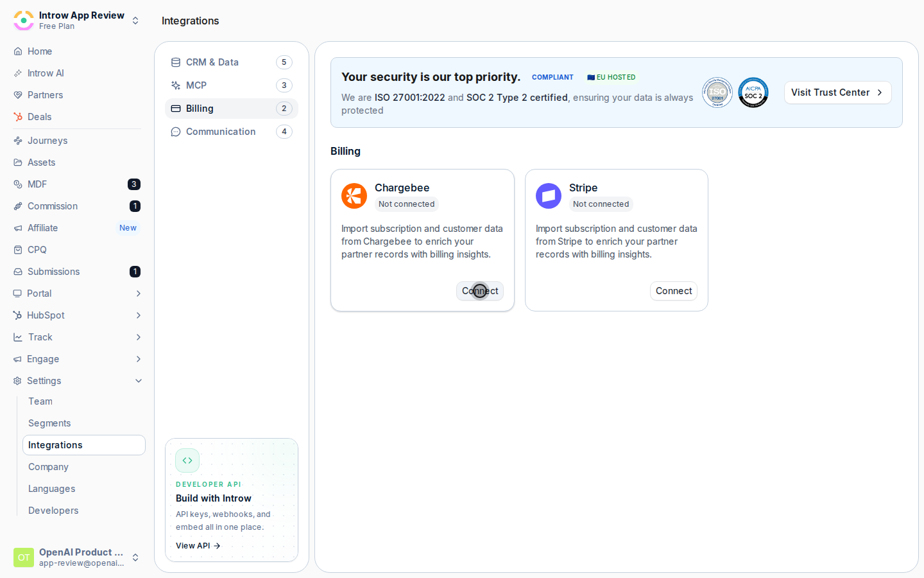Click the Communication count badge 4

[x=284, y=132]
